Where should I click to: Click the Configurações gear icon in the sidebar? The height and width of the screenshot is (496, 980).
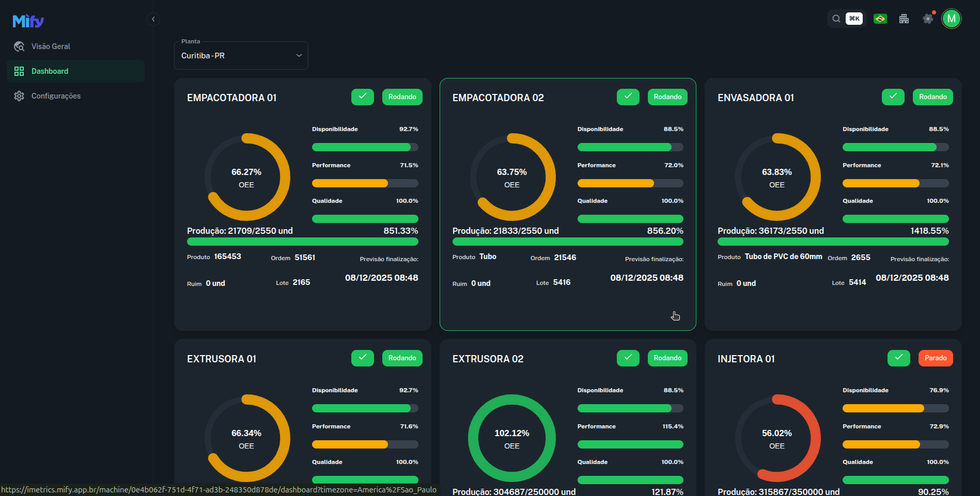19,96
